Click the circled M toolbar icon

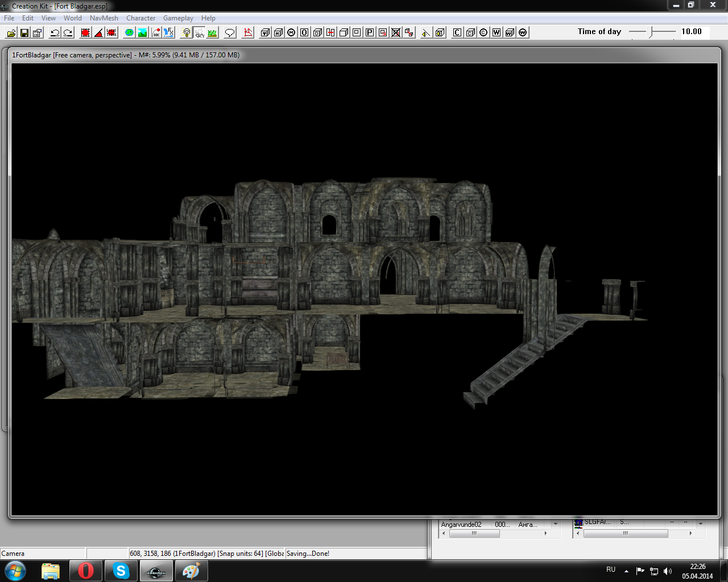[x=291, y=32]
